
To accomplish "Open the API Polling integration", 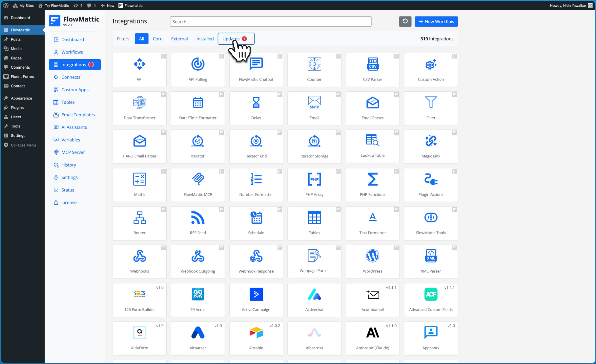I will tap(198, 70).
